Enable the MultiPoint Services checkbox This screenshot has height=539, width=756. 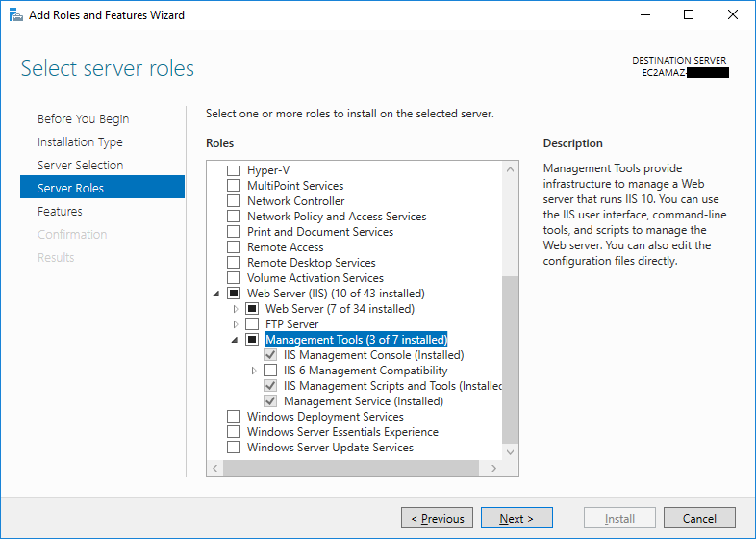[x=234, y=186]
